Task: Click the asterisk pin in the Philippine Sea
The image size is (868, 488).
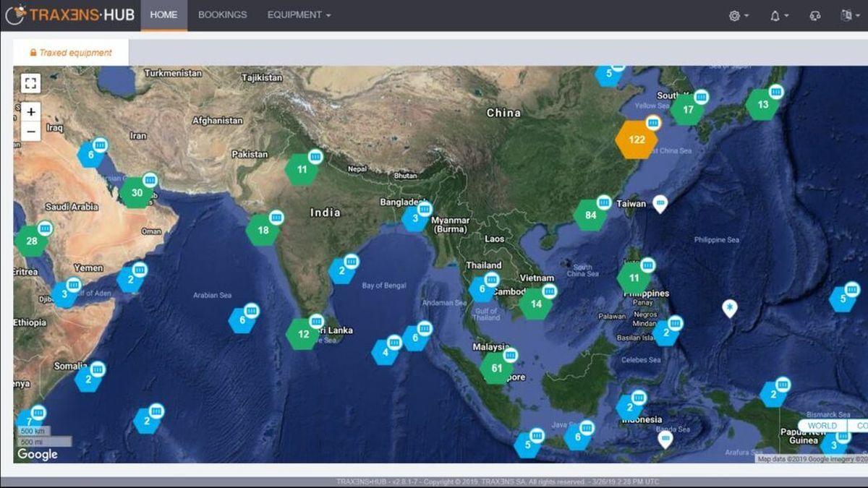Action: [731, 309]
